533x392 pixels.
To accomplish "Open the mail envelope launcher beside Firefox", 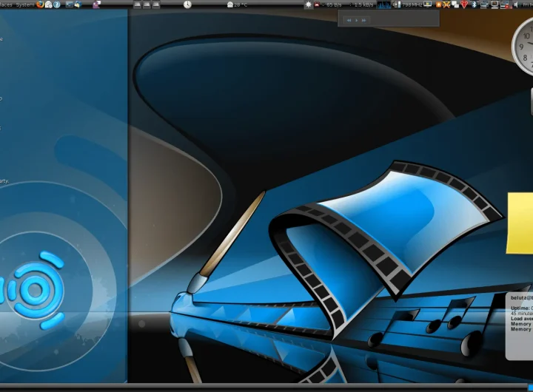I will click(49, 4).
